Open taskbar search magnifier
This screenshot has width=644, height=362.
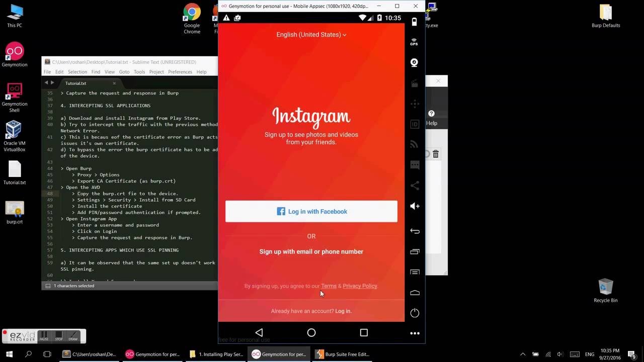coord(28,354)
